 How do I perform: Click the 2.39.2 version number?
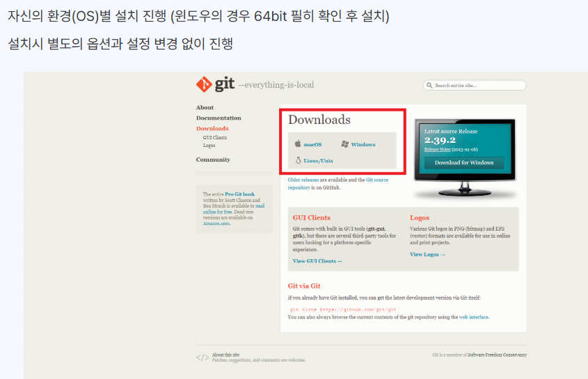tap(440, 141)
